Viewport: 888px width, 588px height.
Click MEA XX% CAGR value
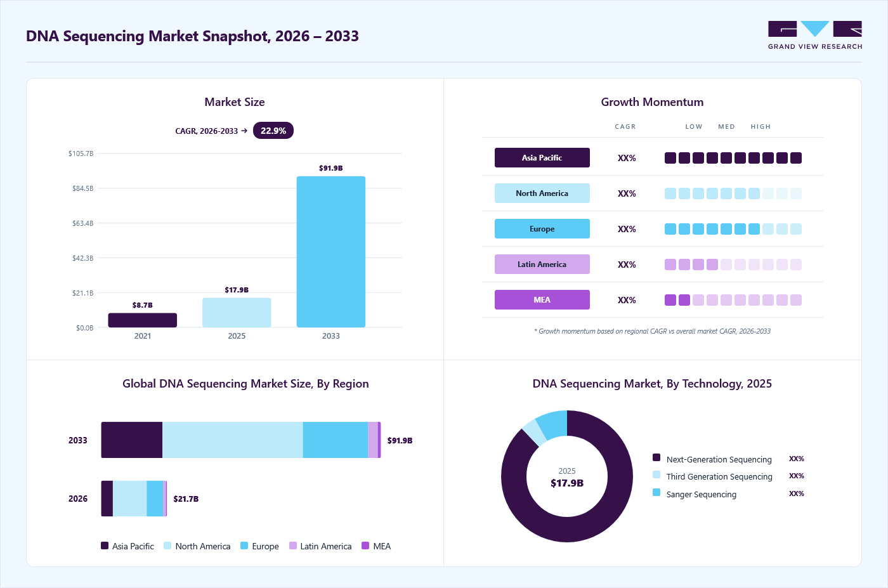pyautogui.click(x=627, y=300)
